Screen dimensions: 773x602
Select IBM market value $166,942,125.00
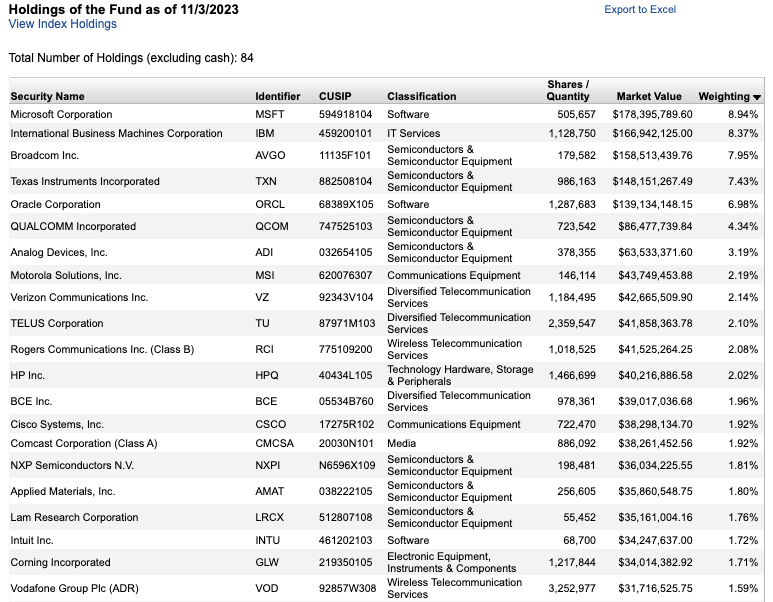pos(652,134)
